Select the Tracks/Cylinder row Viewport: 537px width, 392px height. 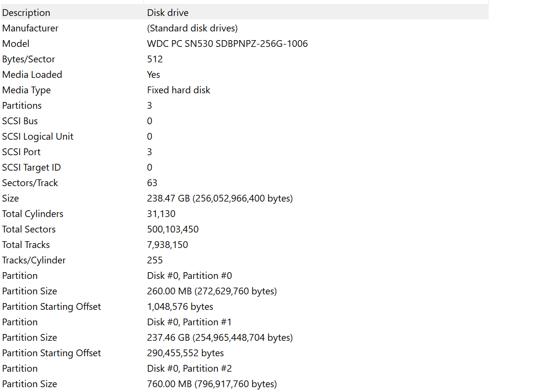pyautogui.click(x=34, y=260)
